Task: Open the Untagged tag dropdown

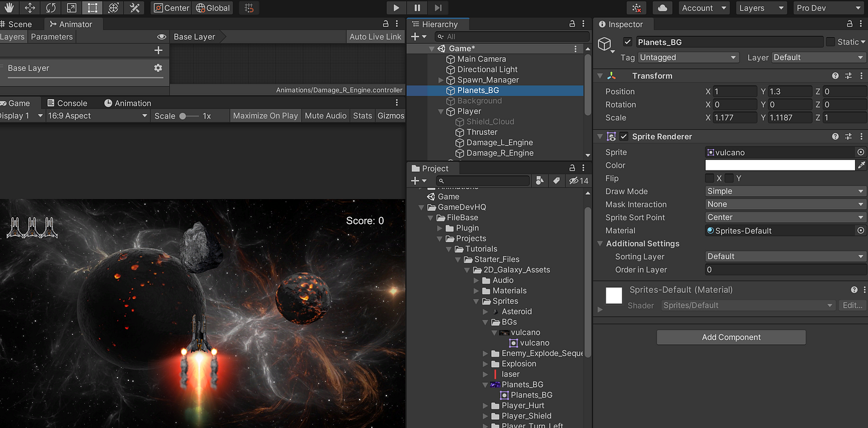Action: [x=688, y=57]
